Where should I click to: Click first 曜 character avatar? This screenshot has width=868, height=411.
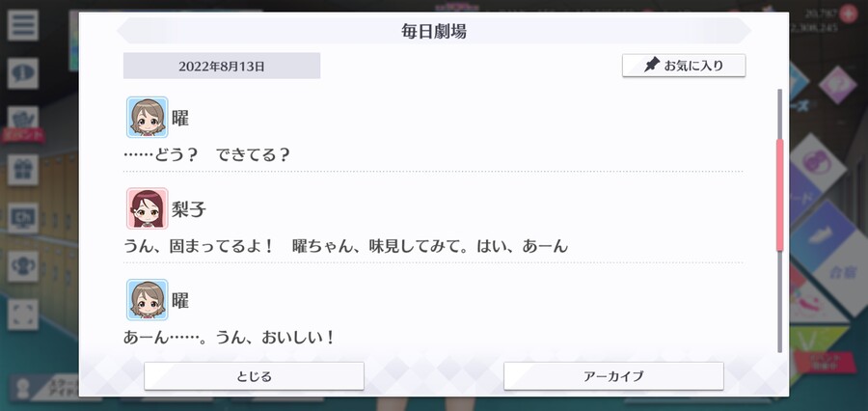pyautogui.click(x=148, y=118)
